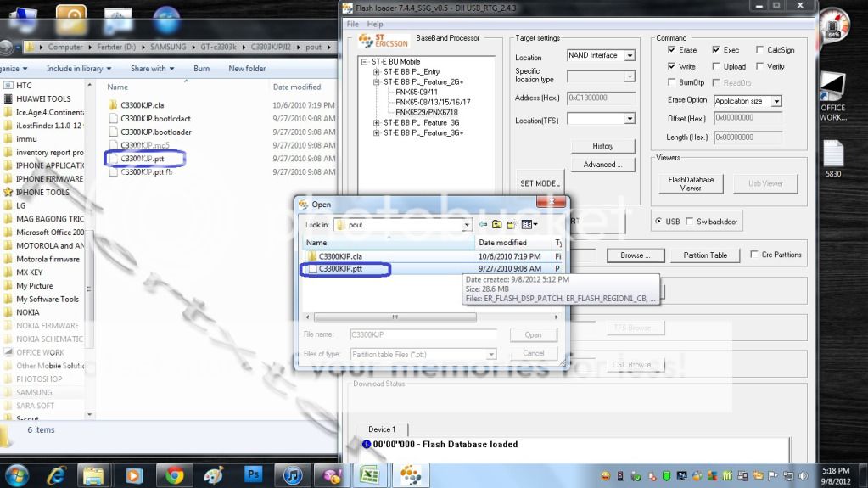Expand the Erase Option dropdown
The height and width of the screenshot is (488, 868).
pyautogui.click(x=776, y=101)
